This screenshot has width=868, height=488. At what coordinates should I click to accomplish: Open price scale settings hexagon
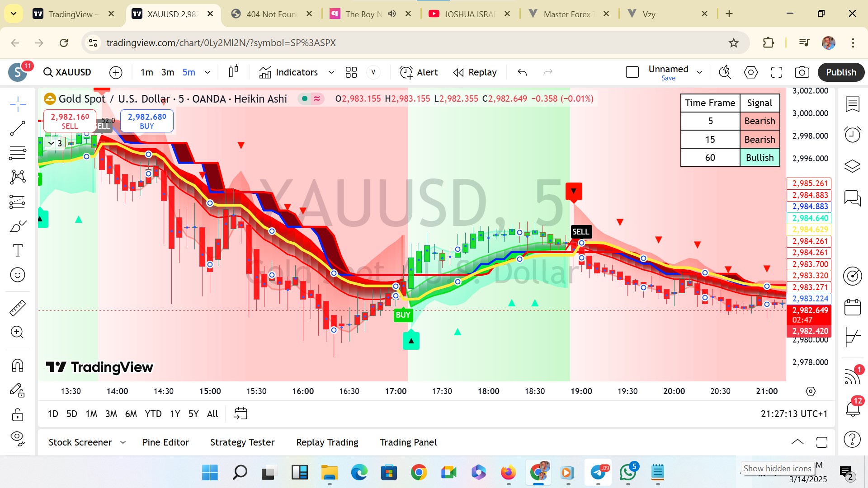(x=811, y=391)
